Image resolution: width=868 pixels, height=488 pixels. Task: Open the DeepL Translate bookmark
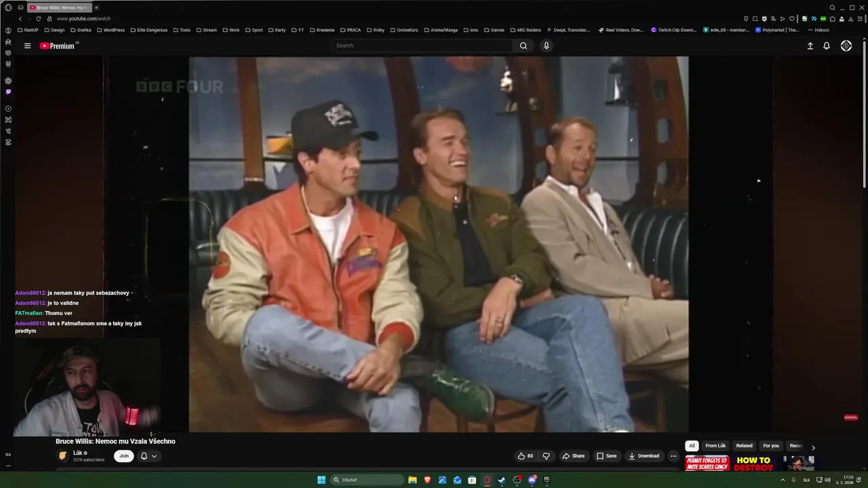point(568,30)
